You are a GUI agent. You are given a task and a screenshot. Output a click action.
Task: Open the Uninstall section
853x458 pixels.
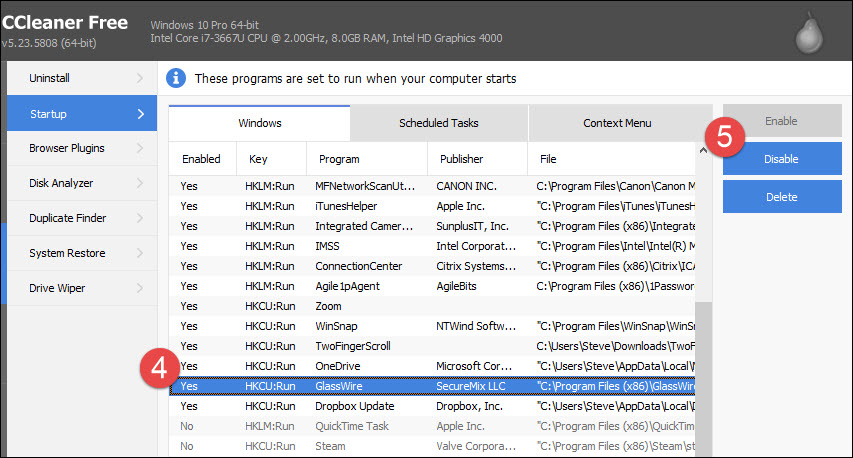(x=82, y=78)
